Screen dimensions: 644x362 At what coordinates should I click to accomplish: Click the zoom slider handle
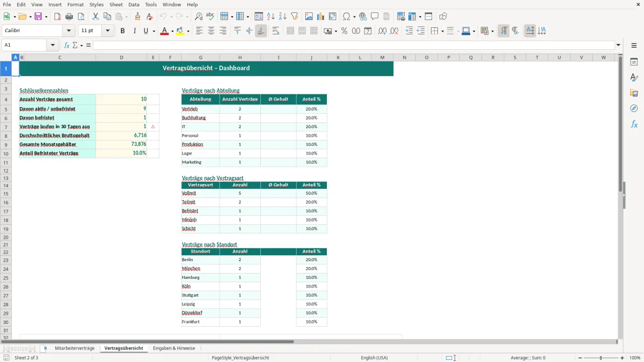(601, 358)
